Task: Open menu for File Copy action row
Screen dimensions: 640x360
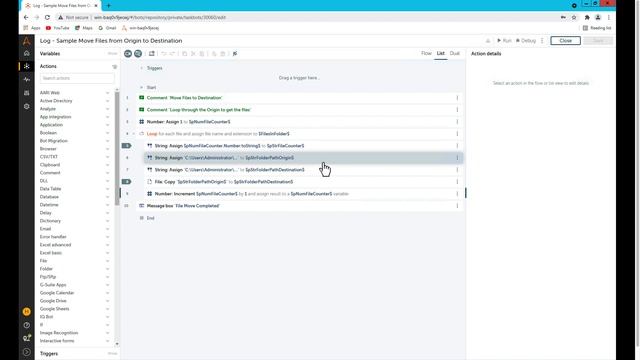Action: (457, 182)
